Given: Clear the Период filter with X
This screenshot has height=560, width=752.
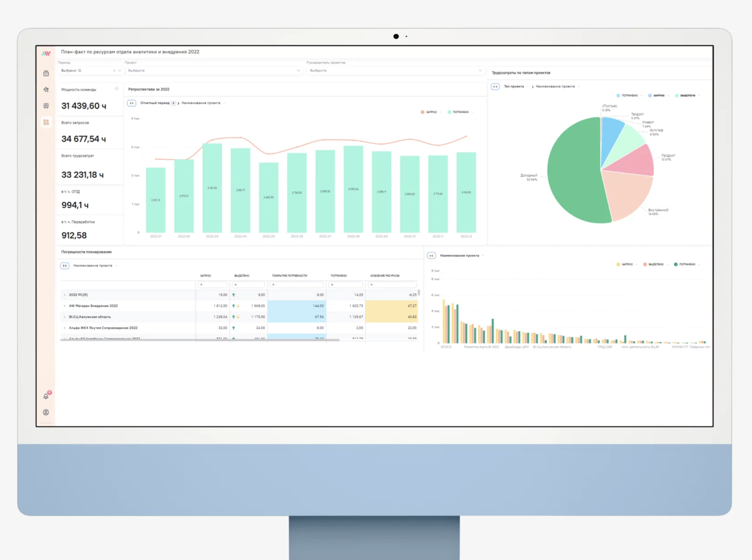Looking at the screenshot, I should point(114,71).
